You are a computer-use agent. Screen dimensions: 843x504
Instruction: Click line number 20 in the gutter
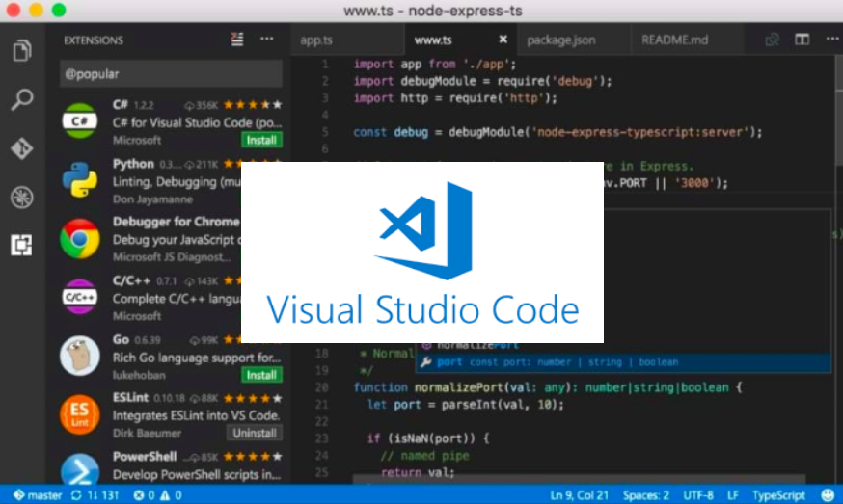point(321,387)
